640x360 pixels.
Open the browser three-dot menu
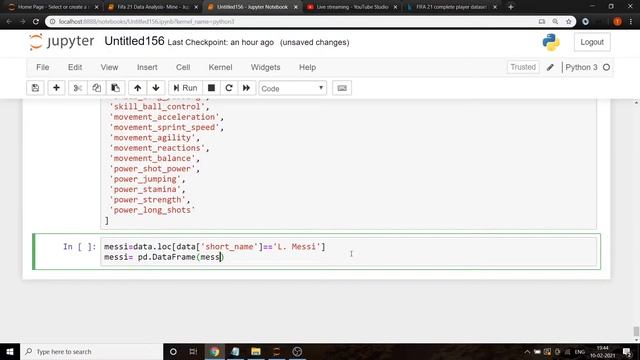tap(631, 22)
